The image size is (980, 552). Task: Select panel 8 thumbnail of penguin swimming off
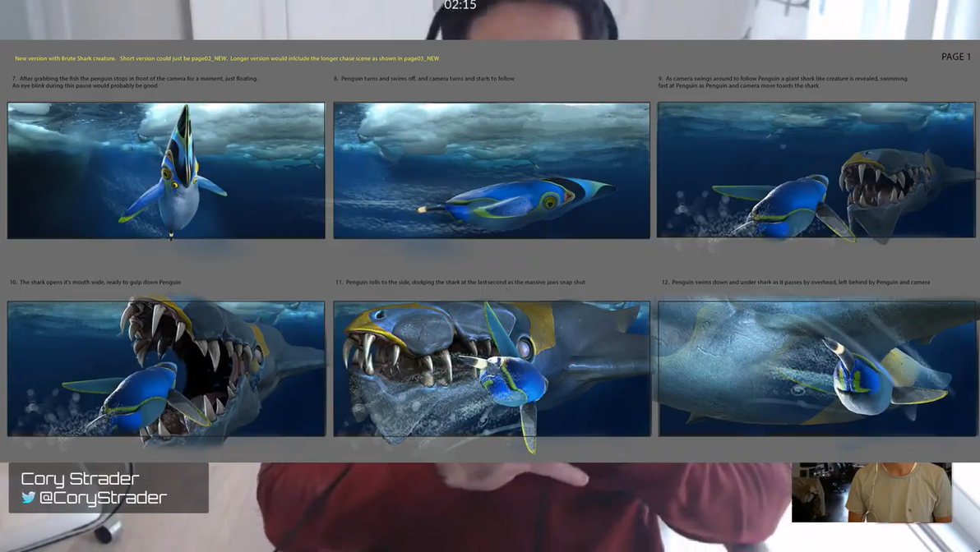[492, 171]
